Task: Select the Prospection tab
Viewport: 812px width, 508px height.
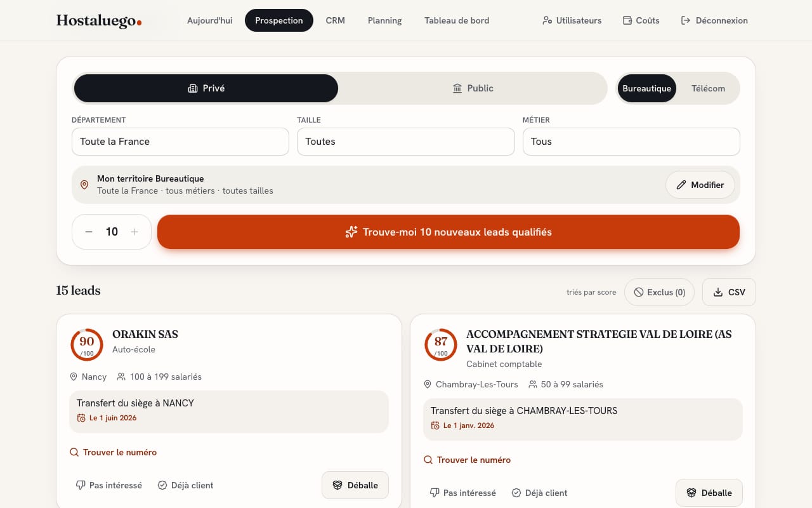Action: (279, 20)
